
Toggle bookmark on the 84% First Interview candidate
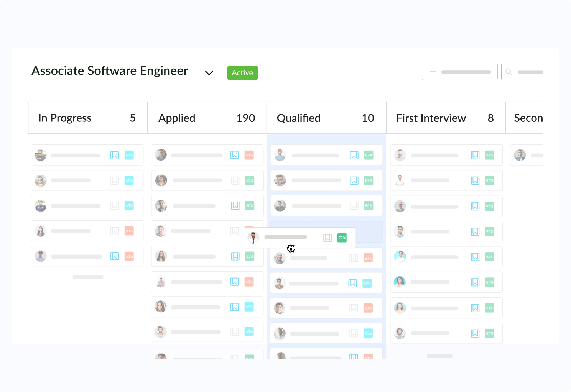pyautogui.click(x=475, y=333)
